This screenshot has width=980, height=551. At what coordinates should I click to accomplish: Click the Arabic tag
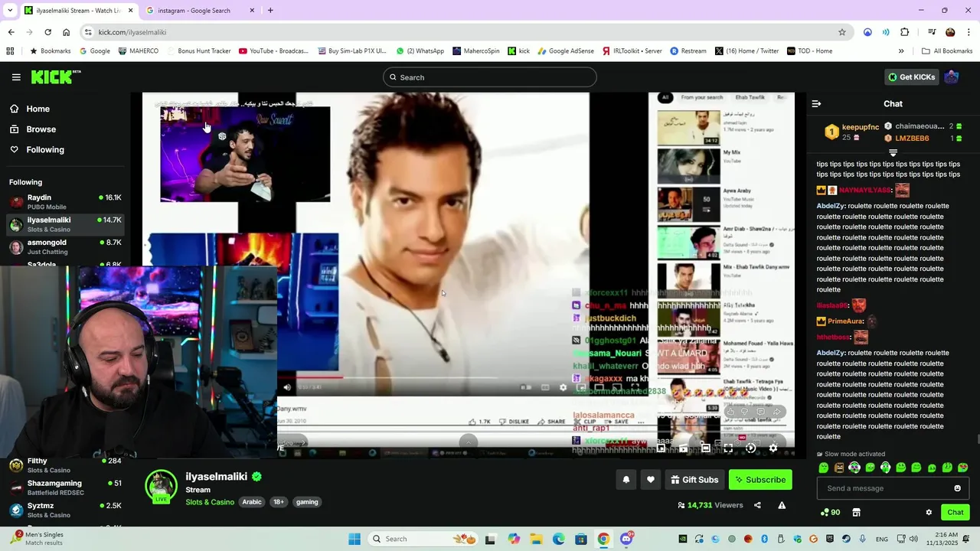coord(252,502)
